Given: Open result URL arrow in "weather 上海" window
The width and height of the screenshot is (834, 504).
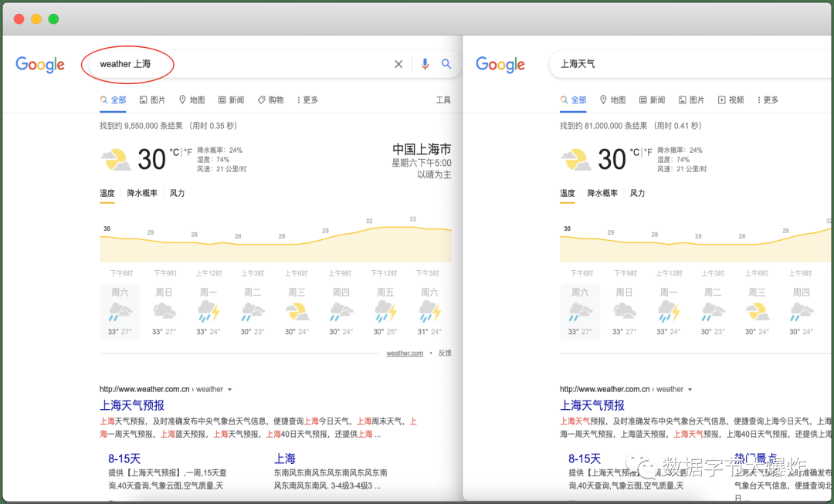Looking at the screenshot, I should 230,390.
